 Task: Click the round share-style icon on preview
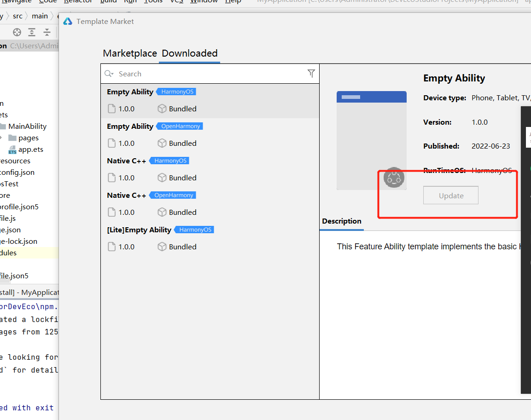(x=394, y=178)
